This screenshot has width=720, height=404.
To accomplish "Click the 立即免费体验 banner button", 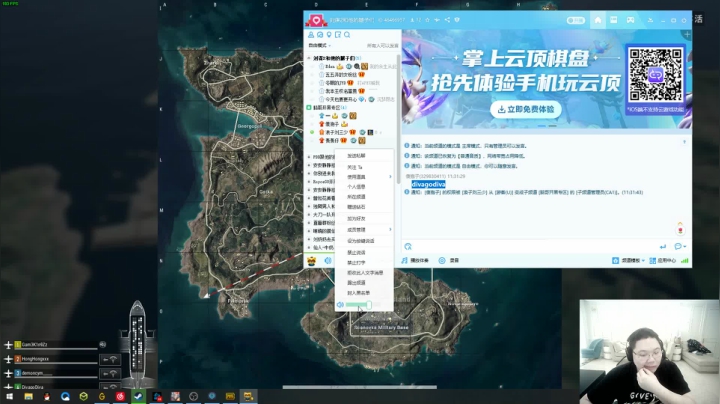I will pyautogui.click(x=526, y=109).
